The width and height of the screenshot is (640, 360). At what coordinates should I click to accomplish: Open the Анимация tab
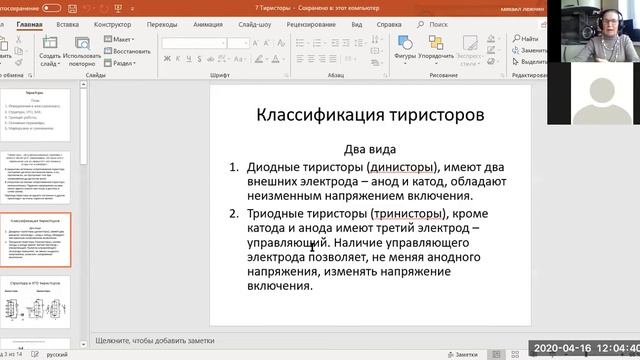click(208, 24)
